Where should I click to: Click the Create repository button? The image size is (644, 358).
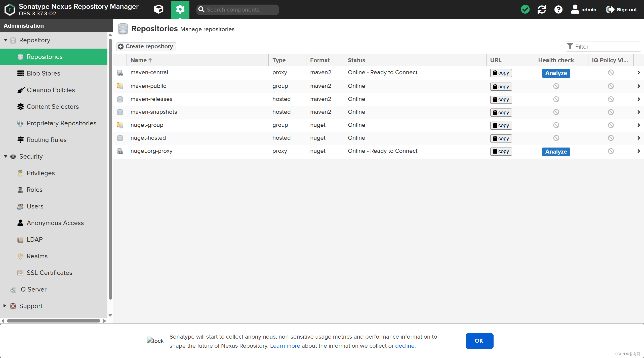pyautogui.click(x=146, y=46)
